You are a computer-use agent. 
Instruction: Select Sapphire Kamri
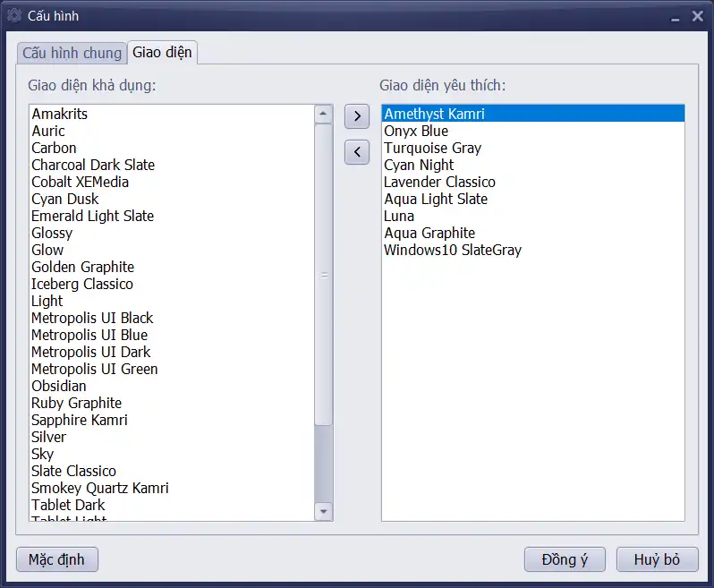pos(172,420)
